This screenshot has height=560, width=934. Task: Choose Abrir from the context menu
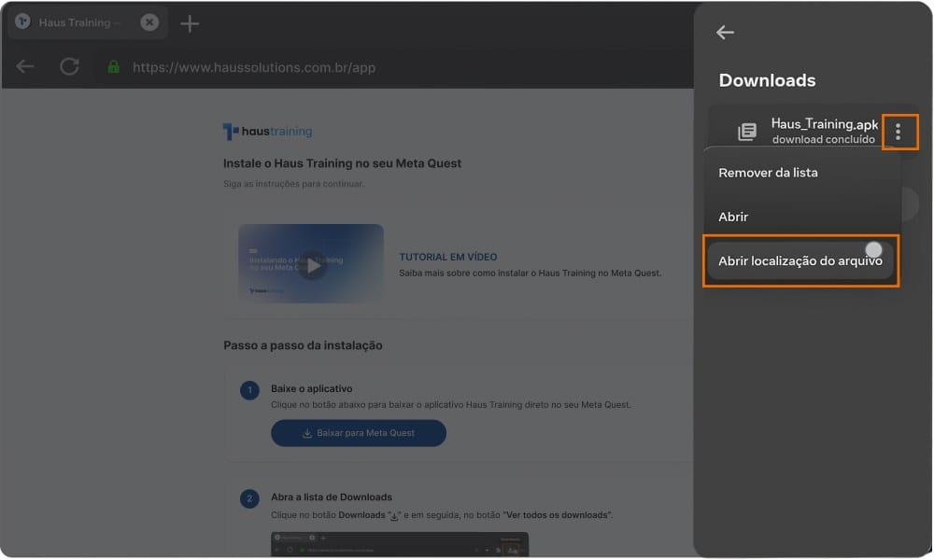point(733,217)
